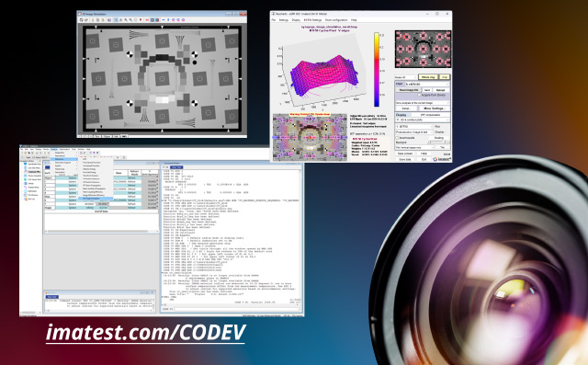The height and width of the screenshot is (365, 588).
Task: Toggle the checkbox above the Background slider
Action: click(x=397, y=138)
